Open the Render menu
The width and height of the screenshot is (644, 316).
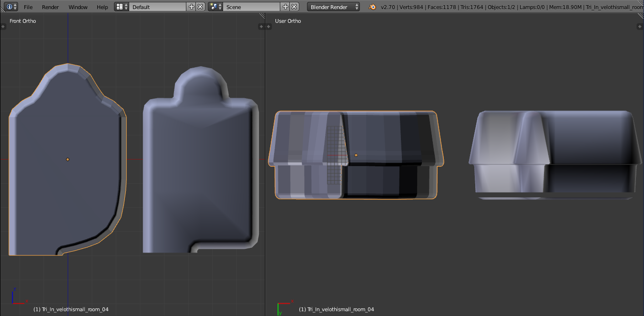pos(51,7)
